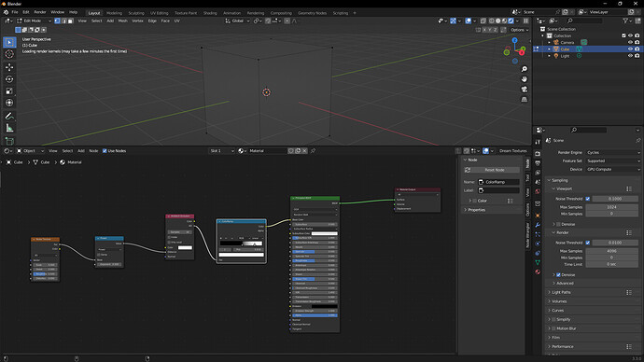Click ColorRamp node color swatch bar

pos(241,255)
